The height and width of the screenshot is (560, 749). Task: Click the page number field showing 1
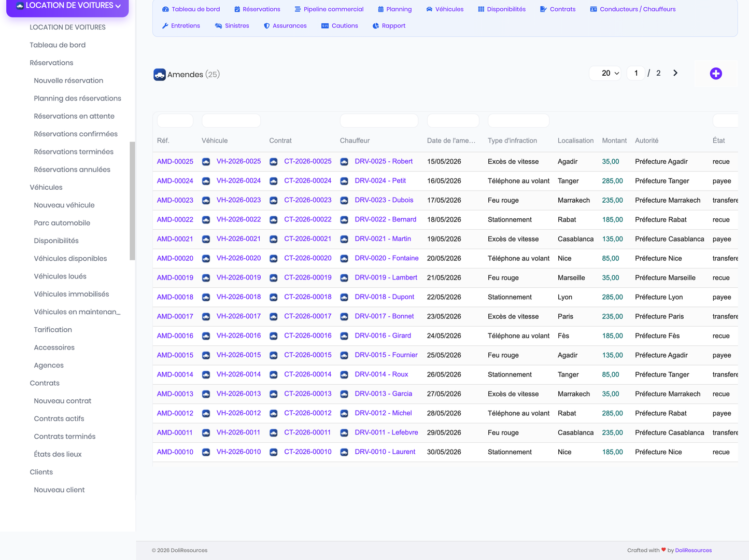point(636,73)
